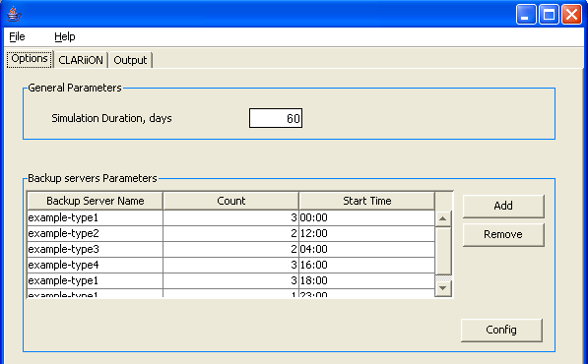Screen dimensions: 588x364
Task: Click the Remove button
Action: [503, 234]
